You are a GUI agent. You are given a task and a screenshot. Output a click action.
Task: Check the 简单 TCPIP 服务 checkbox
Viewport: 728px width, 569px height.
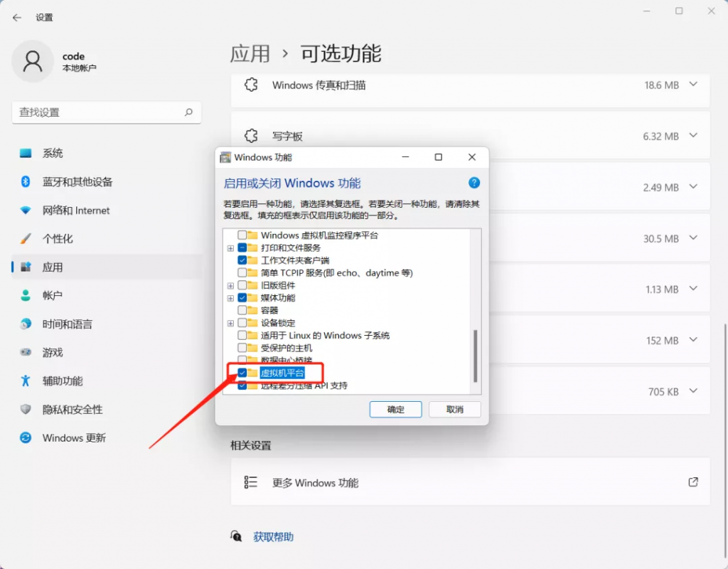(x=242, y=272)
